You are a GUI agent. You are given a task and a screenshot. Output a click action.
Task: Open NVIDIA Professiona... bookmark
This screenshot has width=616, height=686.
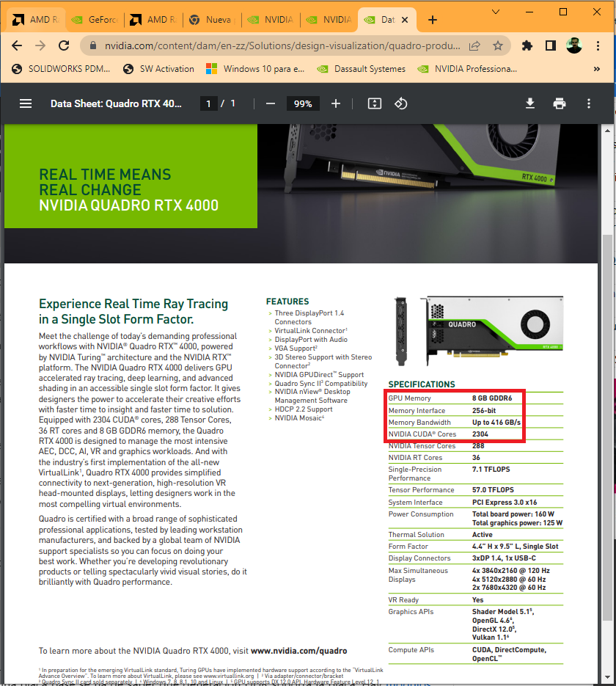[x=467, y=69]
